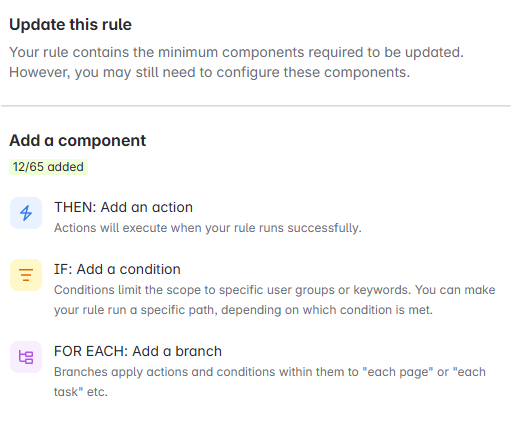Click the word IF in condition option
Viewport: 523px width, 422px height.
click(x=63, y=269)
